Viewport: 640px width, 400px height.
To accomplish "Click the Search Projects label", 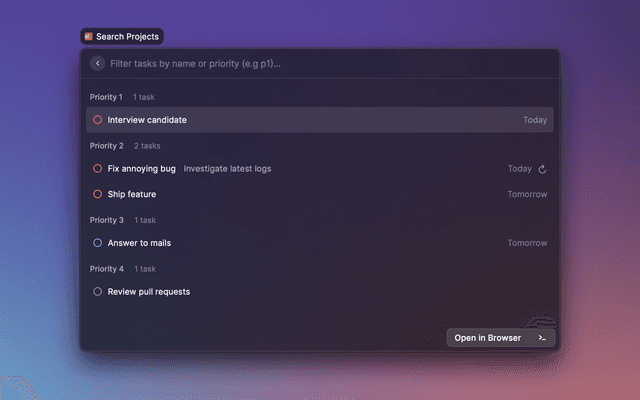I will coord(126,36).
